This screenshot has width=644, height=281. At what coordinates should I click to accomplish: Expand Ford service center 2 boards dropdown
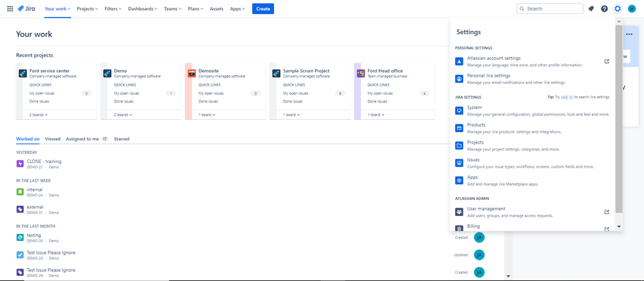click(x=39, y=115)
